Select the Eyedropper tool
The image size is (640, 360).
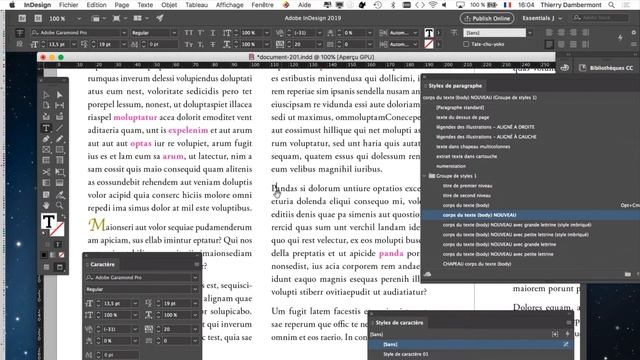pos(60,195)
